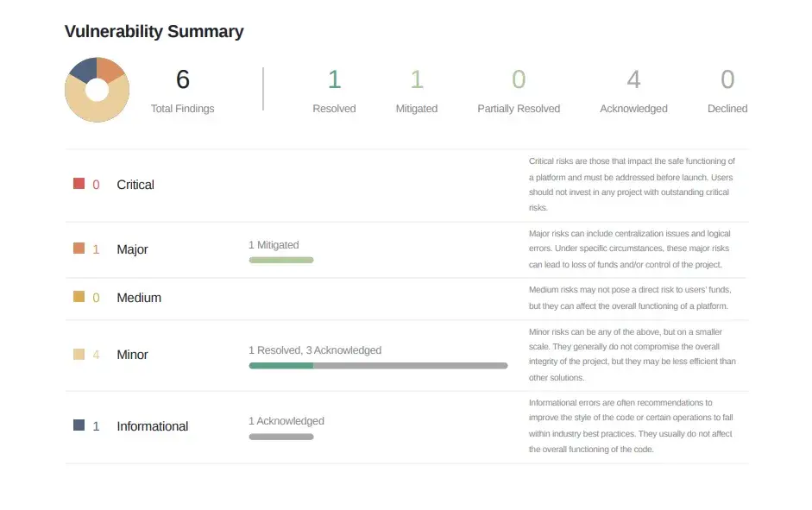Click the gray Acknowledged bar under Informational

[x=281, y=437]
